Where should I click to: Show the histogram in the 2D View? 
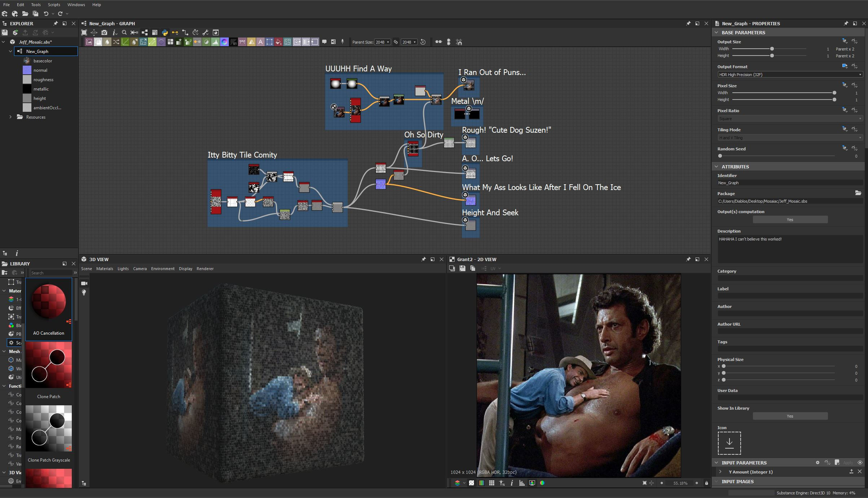click(x=522, y=483)
